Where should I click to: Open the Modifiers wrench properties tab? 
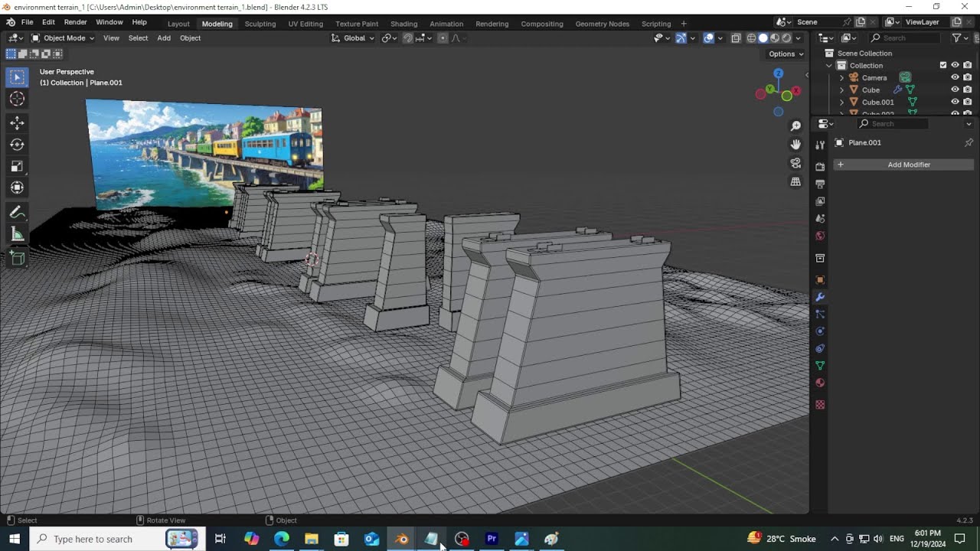coord(820,297)
